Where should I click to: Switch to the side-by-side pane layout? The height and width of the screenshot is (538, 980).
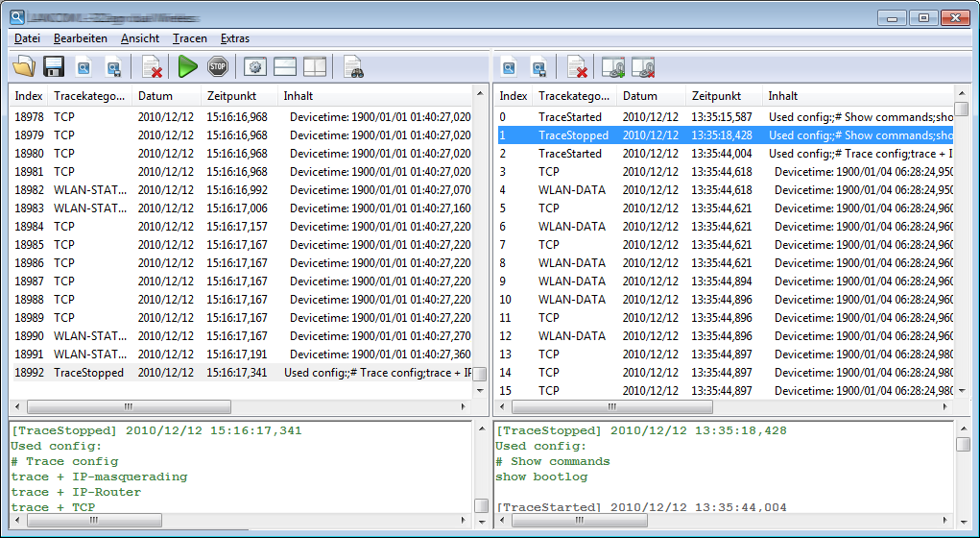(315, 66)
